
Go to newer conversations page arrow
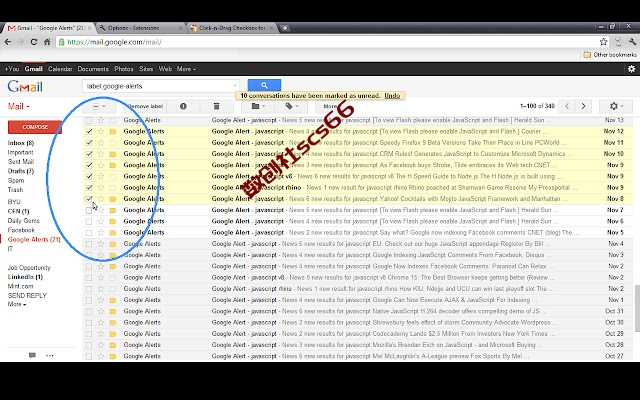(567, 106)
